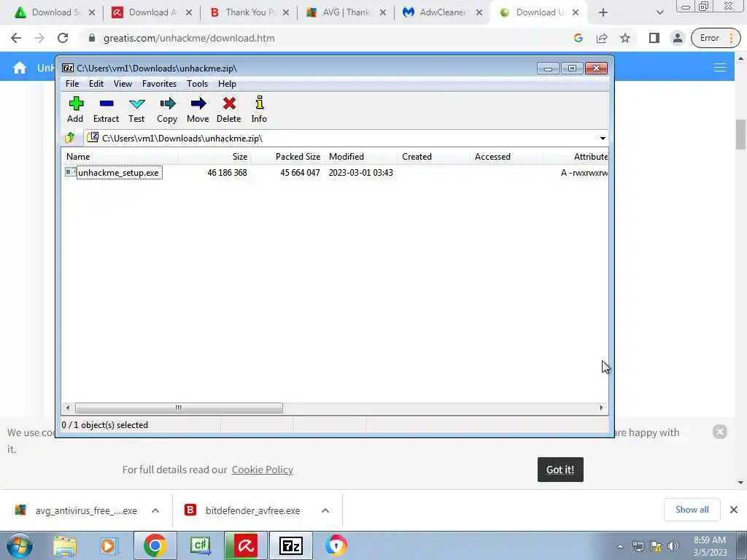Click the share page icon
Viewport: 747px width, 560px height.
(x=602, y=38)
